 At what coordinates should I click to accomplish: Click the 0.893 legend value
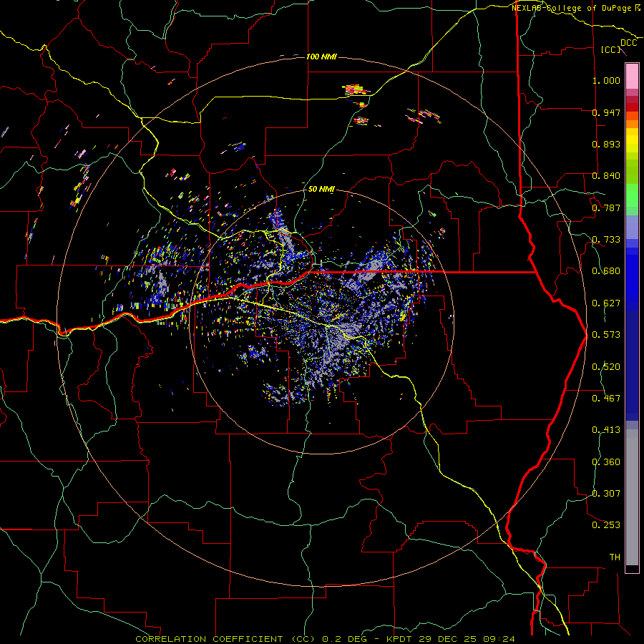(606, 144)
